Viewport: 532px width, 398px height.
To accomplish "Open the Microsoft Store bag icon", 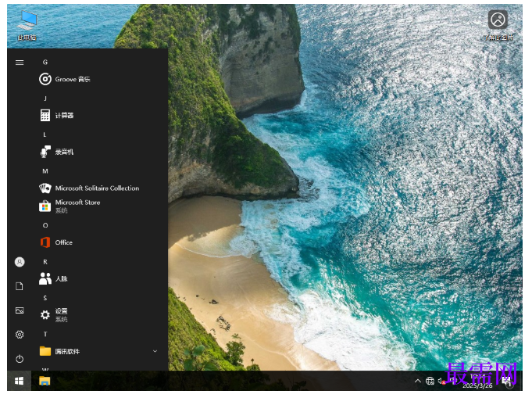I will (x=45, y=206).
